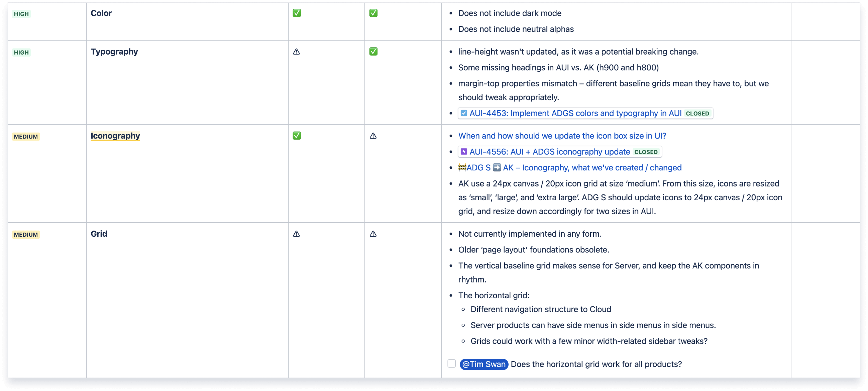Viewport: 868px width, 391px height.
Task: Click the first warning triangle in Grid row
Action: coord(296,234)
